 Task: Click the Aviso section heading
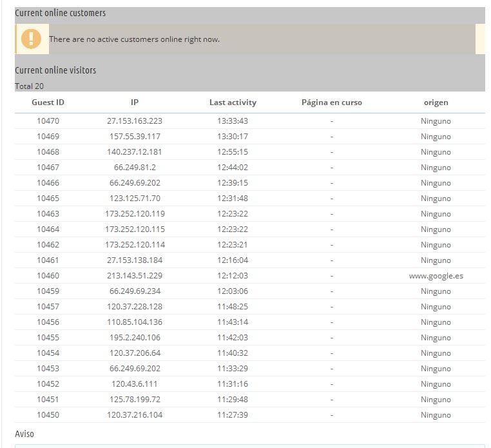click(24, 434)
